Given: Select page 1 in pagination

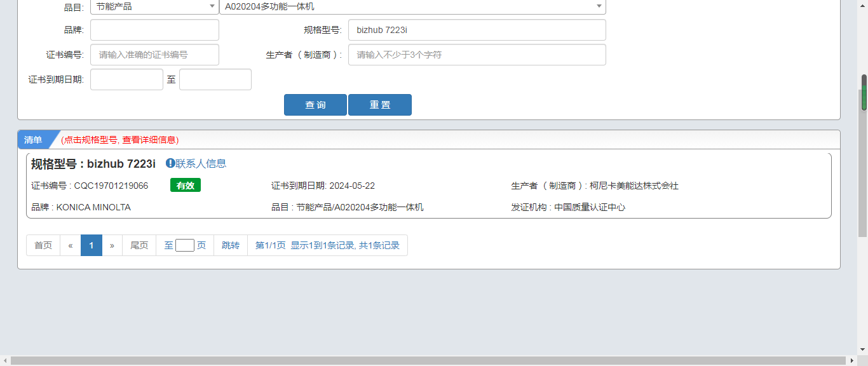Looking at the screenshot, I should (92, 245).
